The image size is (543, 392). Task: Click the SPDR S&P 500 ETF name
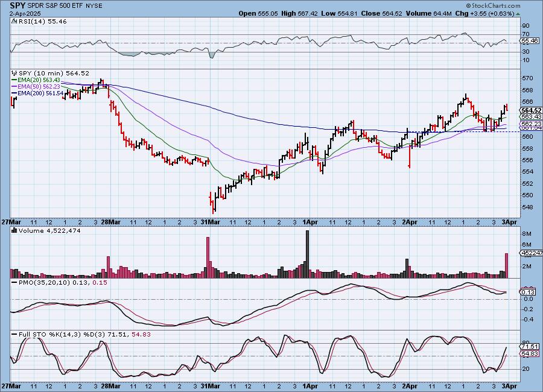54,6
